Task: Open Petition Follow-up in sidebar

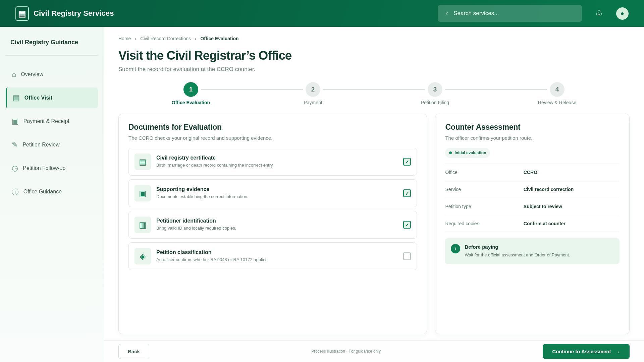Action: pos(52,168)
